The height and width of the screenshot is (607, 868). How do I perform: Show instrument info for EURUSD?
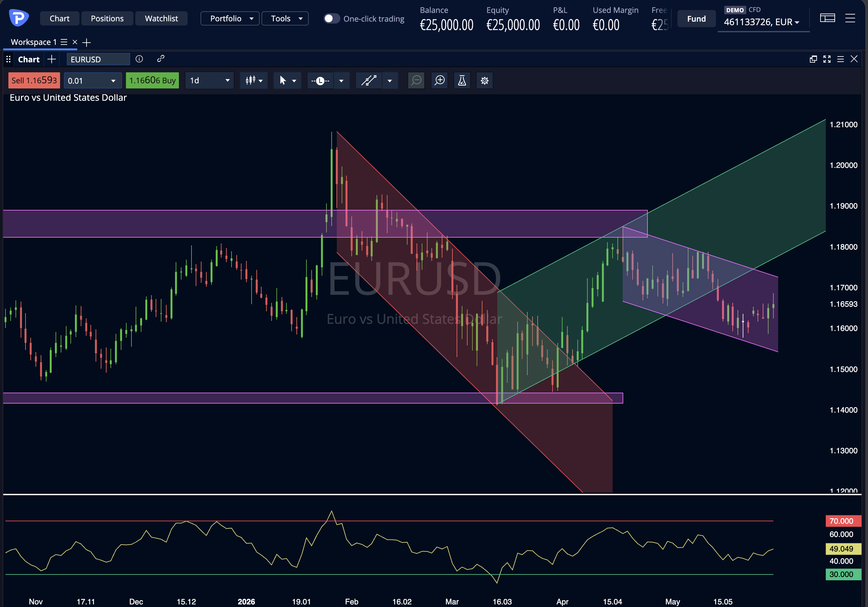click(139, 59)
